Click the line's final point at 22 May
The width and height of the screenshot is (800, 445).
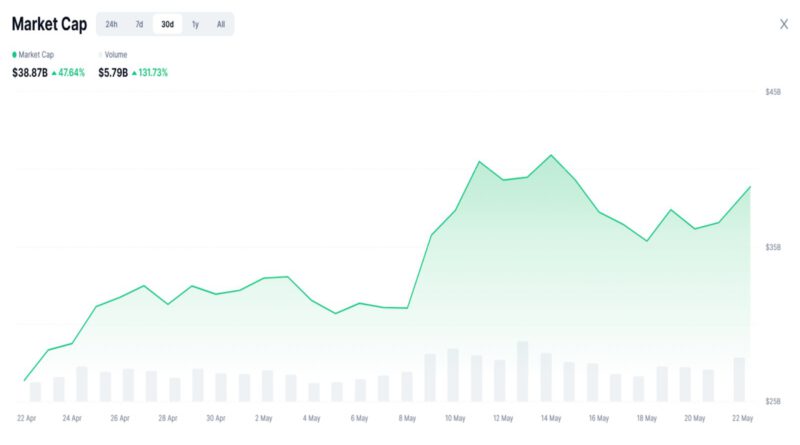[750, 187]
